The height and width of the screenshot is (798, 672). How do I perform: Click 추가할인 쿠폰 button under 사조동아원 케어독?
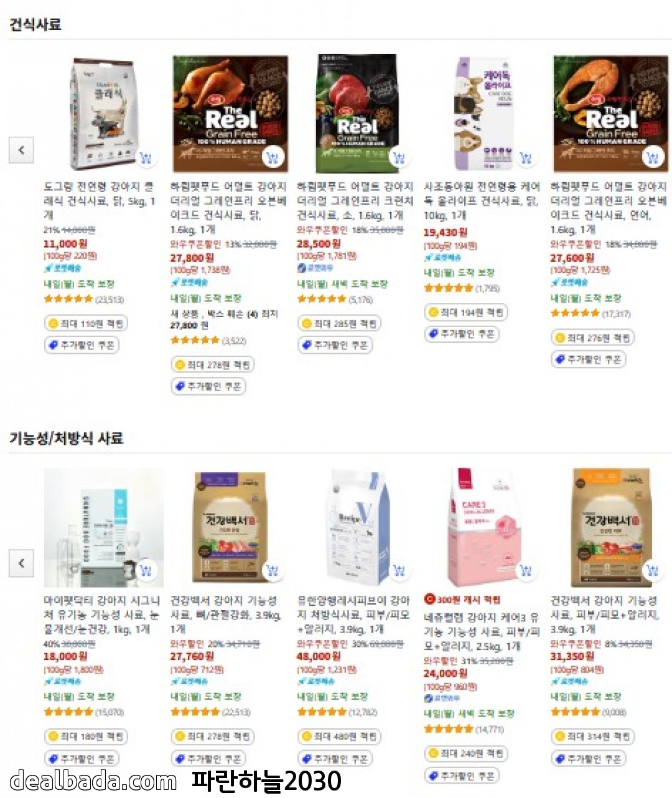(x=462, y=334)
